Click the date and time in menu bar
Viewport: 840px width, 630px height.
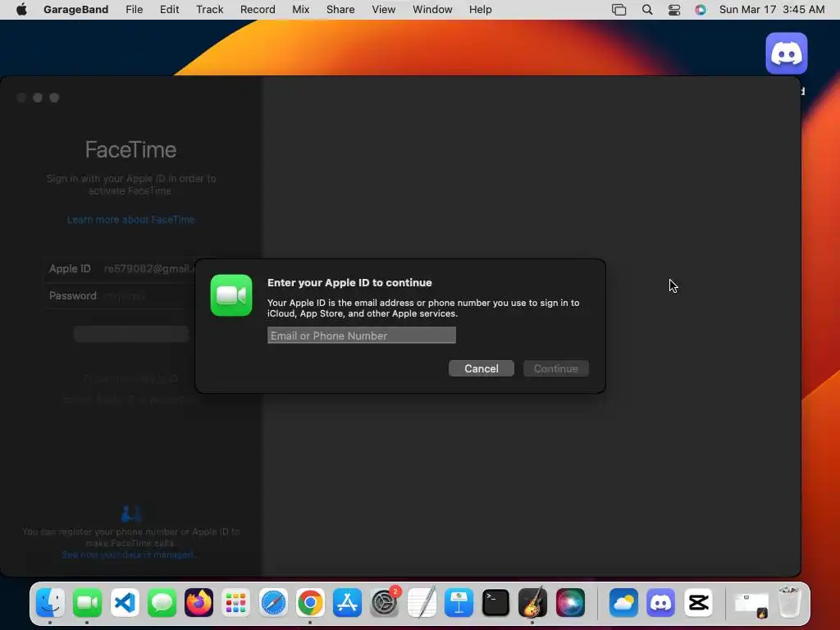(771, 10)
